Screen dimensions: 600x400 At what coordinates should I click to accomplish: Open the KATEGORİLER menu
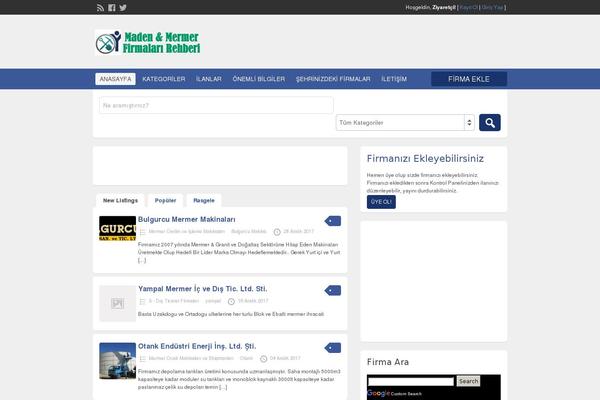pos(164,79)
